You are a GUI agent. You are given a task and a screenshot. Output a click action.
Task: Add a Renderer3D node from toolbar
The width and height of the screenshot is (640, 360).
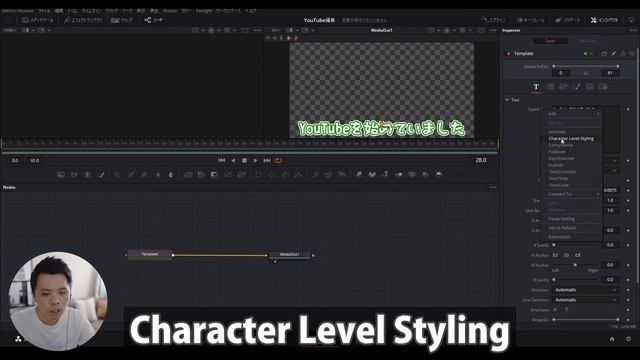tap(439, 175)
